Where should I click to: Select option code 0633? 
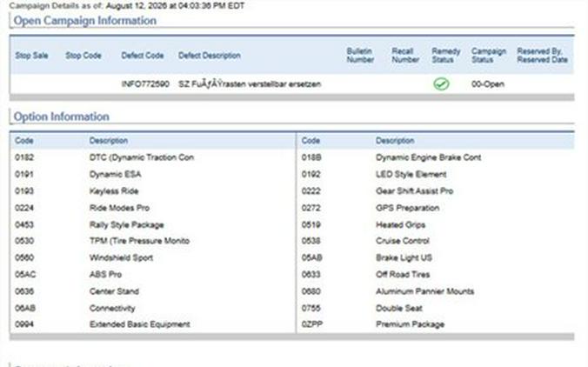(x=311, y=275)
